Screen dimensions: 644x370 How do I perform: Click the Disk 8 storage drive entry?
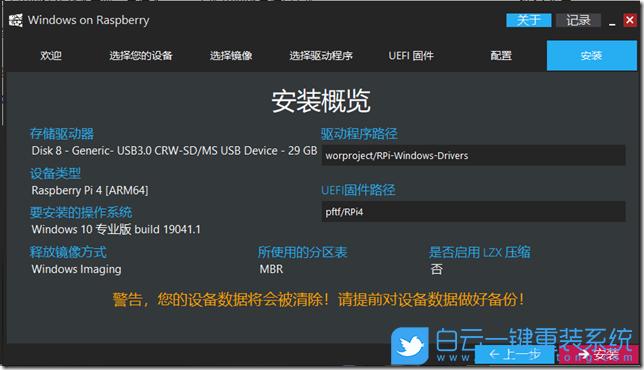pyautogui.click(x=174, y=151)
